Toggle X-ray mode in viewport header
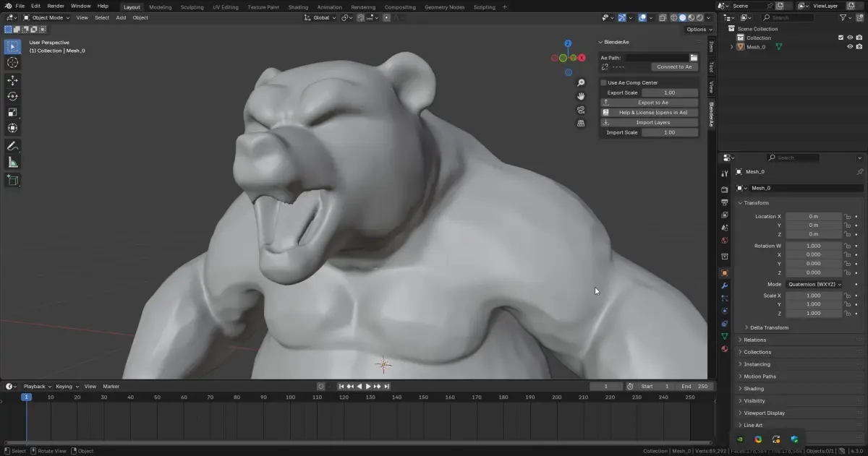The height and width of the screenshot is (456, 868). (x=661, y=17)
